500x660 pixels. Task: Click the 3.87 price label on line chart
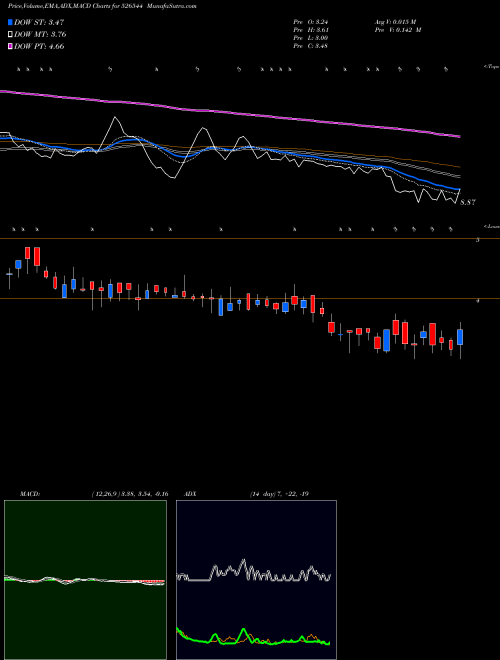click(x=468, y=202)
